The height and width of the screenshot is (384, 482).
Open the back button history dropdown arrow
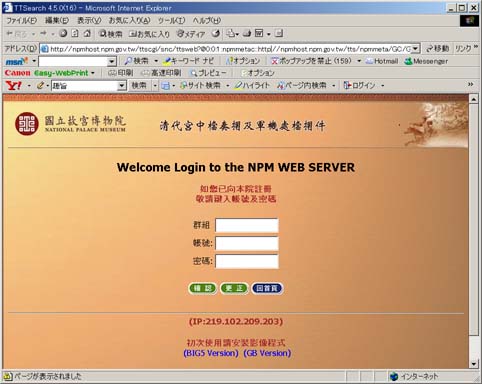[33, 34]
